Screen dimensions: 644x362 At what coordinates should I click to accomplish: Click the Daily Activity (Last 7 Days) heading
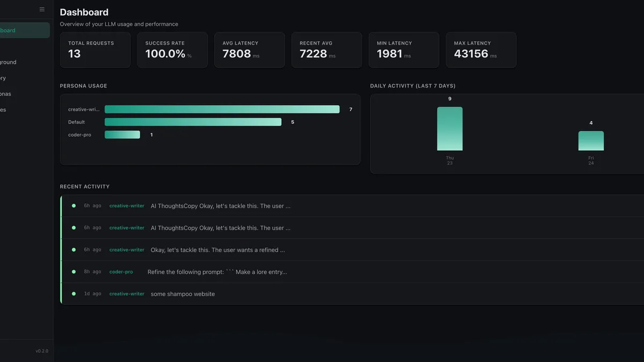[x=413, y=86]
